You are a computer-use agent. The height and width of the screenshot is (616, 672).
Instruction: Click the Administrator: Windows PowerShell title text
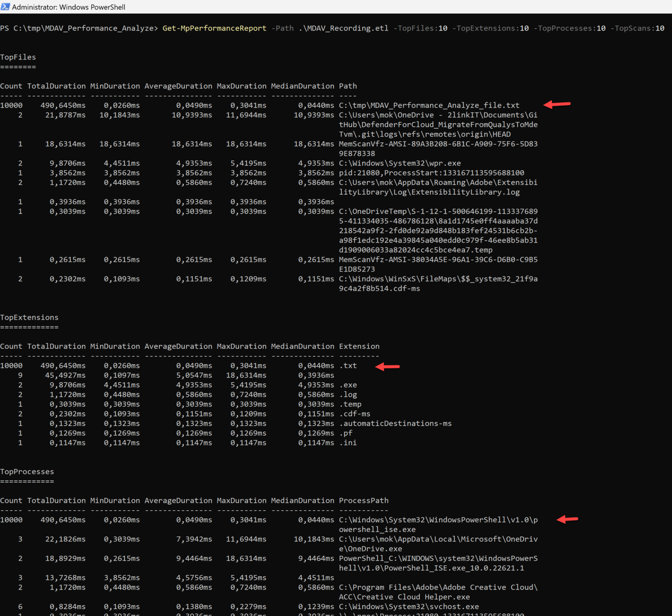pyautogui.click(x=68, y=7)
